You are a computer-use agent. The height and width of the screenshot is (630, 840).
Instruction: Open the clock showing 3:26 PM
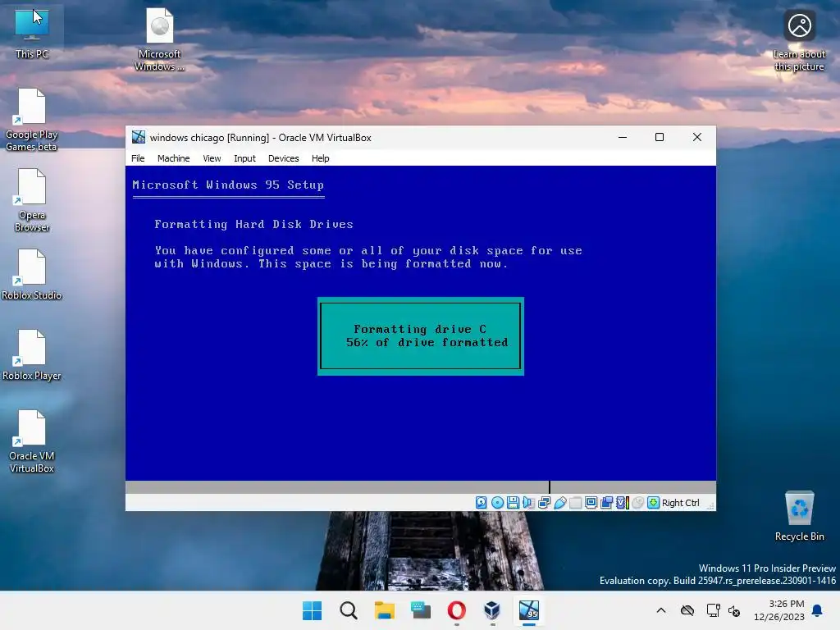coord(779,610)
